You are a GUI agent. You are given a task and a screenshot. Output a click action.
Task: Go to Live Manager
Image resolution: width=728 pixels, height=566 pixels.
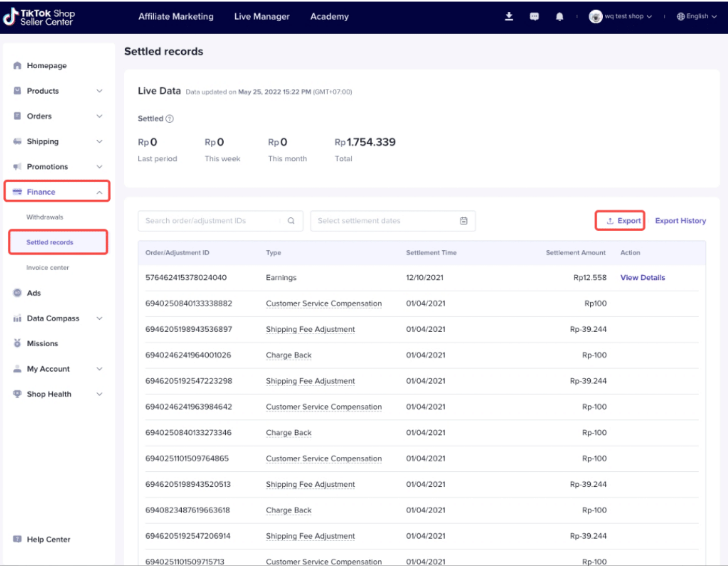coord(261,17)
